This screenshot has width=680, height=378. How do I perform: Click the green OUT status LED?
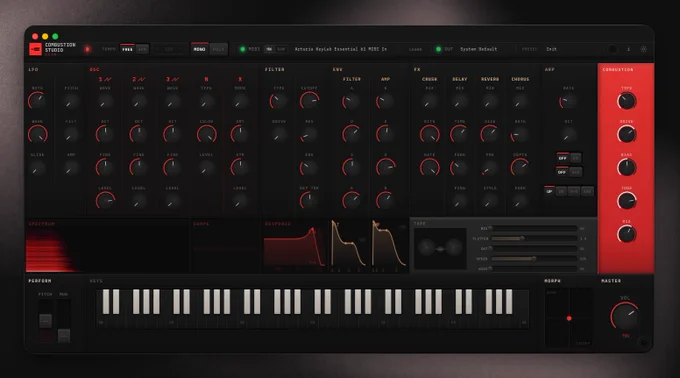click(x=438, y=49)
